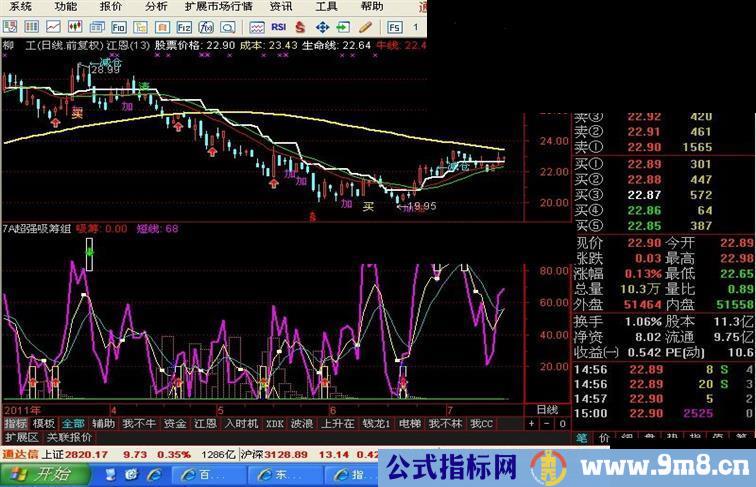Open the 扩展市场行情 menu
The image size is (756, 487).
pyautogui.click(x=219, y=6)
